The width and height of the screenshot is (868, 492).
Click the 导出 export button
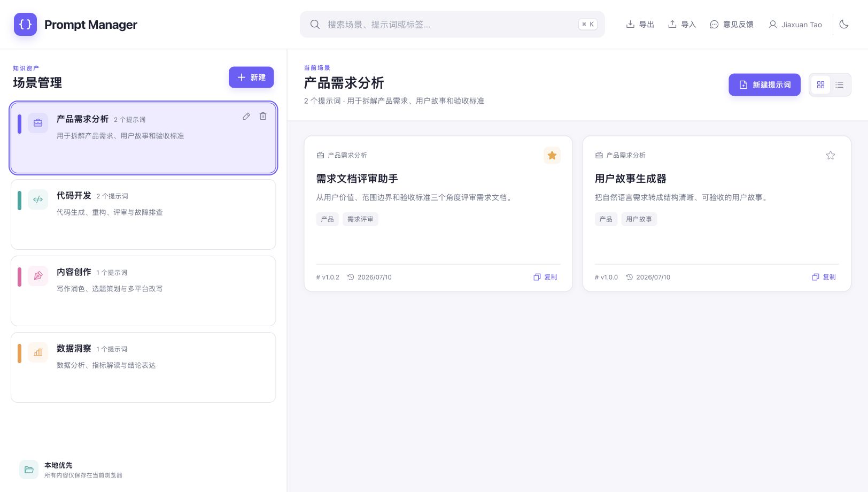pos(640,24)
